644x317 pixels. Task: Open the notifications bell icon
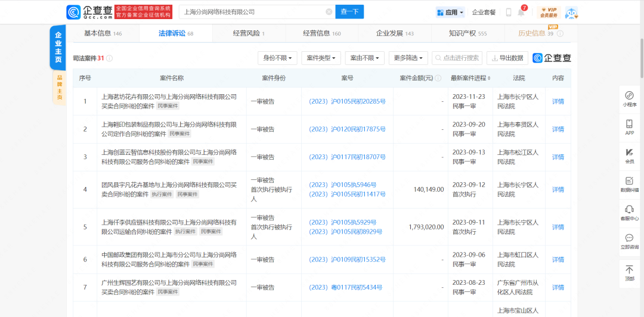tap(521, 13)
